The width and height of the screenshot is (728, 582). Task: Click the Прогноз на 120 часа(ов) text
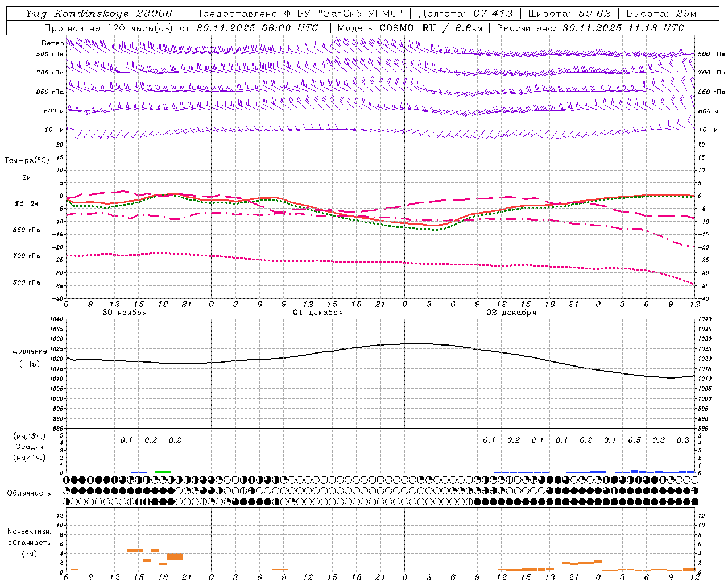click(110, 28)
